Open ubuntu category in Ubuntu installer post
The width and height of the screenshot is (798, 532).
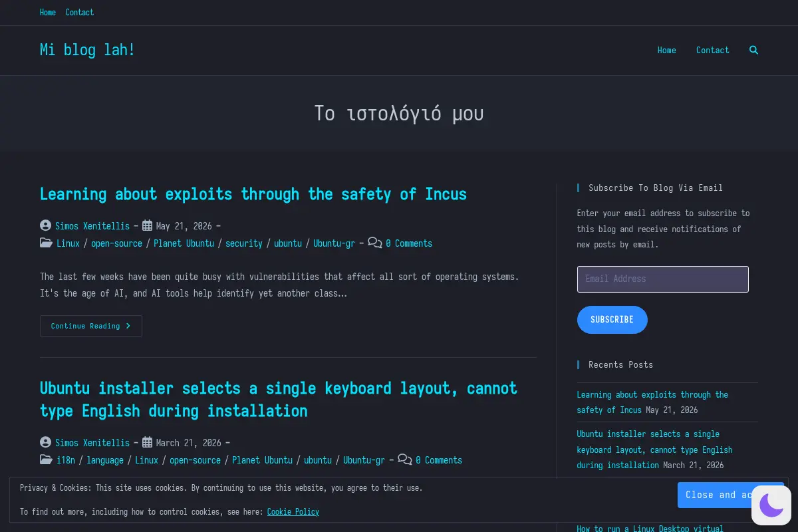(318, 460)
